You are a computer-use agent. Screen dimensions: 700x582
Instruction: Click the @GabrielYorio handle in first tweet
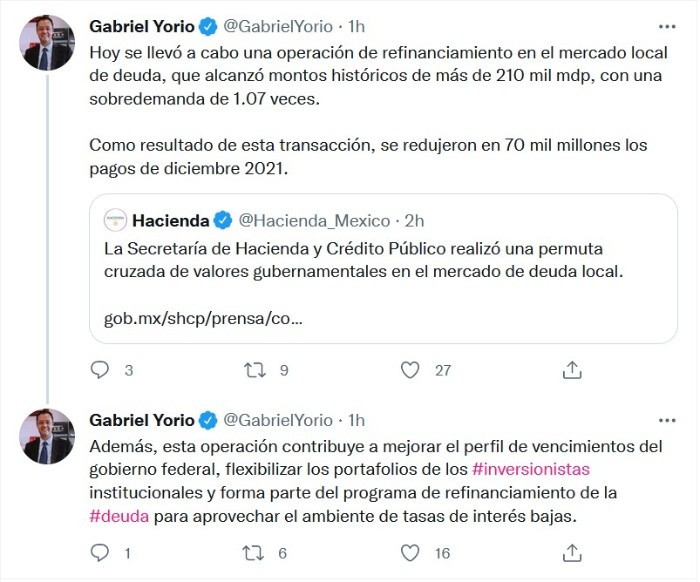click(x=278, y=25)
